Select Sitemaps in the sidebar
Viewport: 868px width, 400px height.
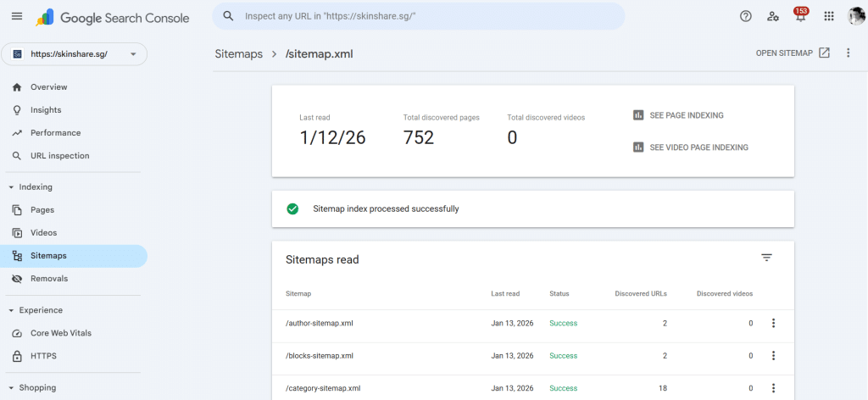74,256
